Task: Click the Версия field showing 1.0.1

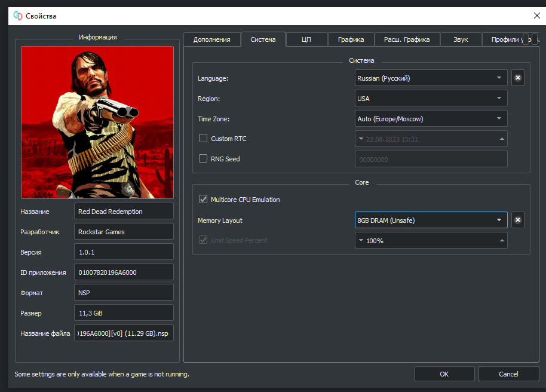Action: tap(124, 252)
